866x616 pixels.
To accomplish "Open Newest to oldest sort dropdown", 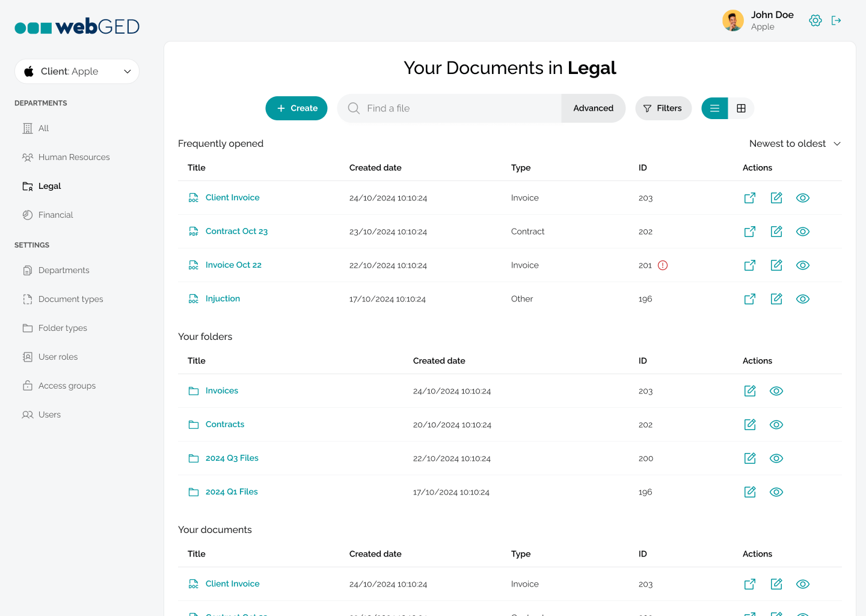I will (x=795, y=143).
